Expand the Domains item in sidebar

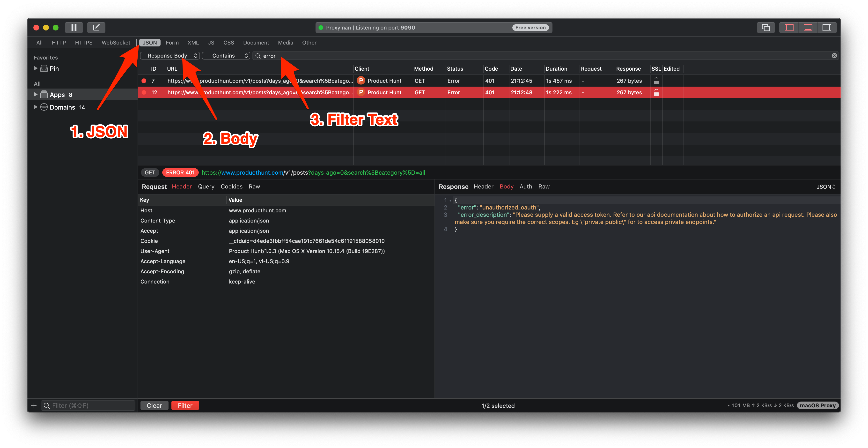(36, 107)
